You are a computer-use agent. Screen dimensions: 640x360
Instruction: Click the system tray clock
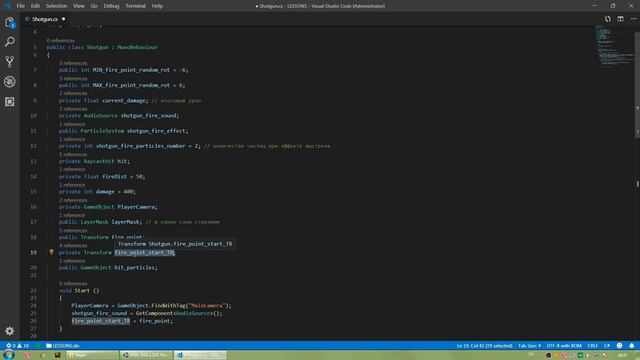pos(622,356)
